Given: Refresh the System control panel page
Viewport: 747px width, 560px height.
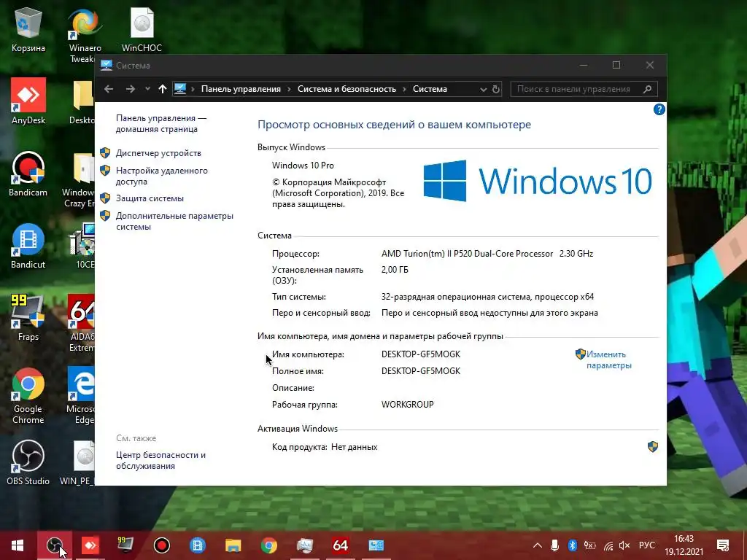Looking at the screenshot, I should tap(495, 89).
